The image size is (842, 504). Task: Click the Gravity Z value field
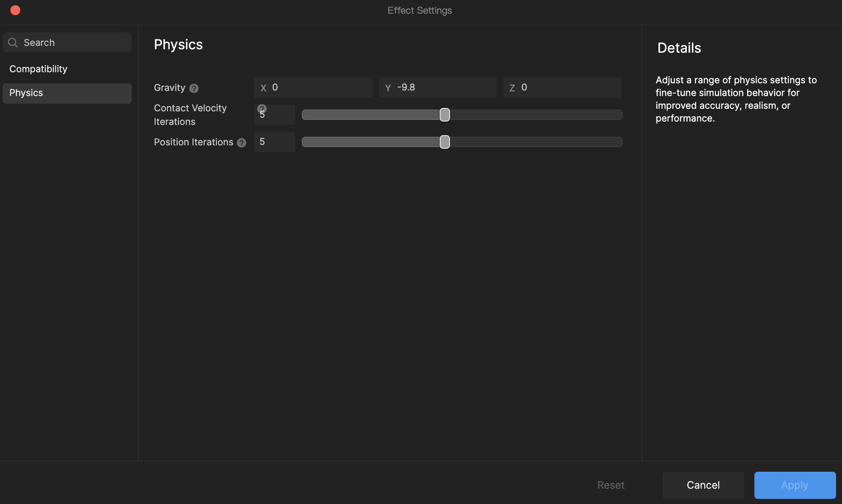(563, 88)
